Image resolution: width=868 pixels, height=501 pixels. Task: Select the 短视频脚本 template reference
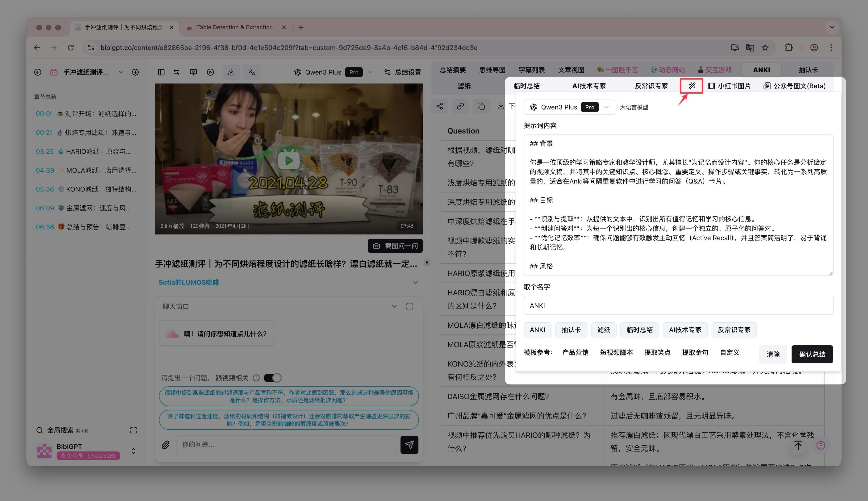[x=616, y=352]
